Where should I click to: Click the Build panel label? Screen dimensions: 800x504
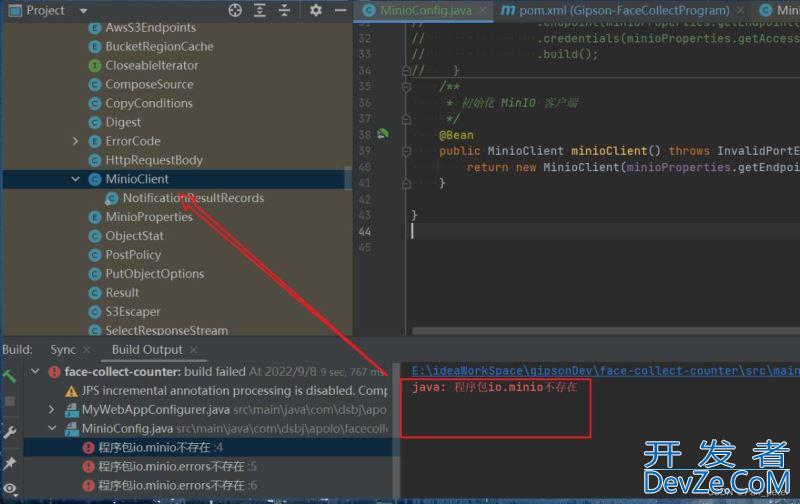[17, 350]
